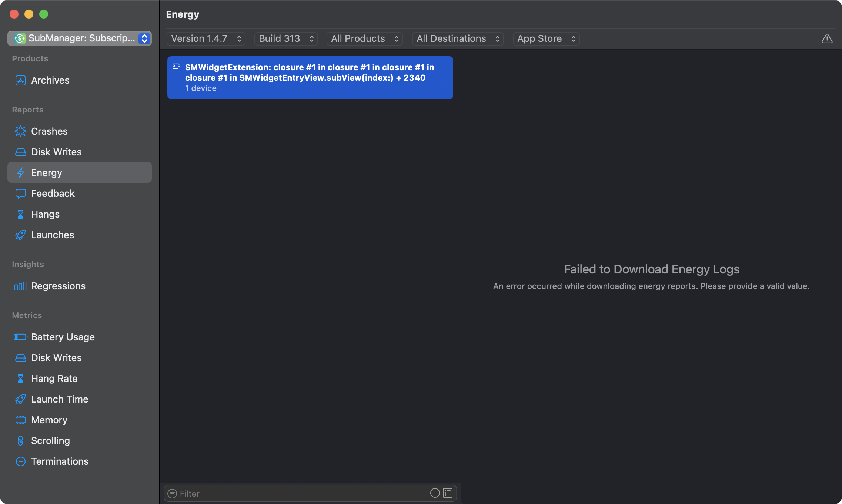Viewport: 842px width, 504px height.
Task: Click the green zoom window button
Action: 44,14
